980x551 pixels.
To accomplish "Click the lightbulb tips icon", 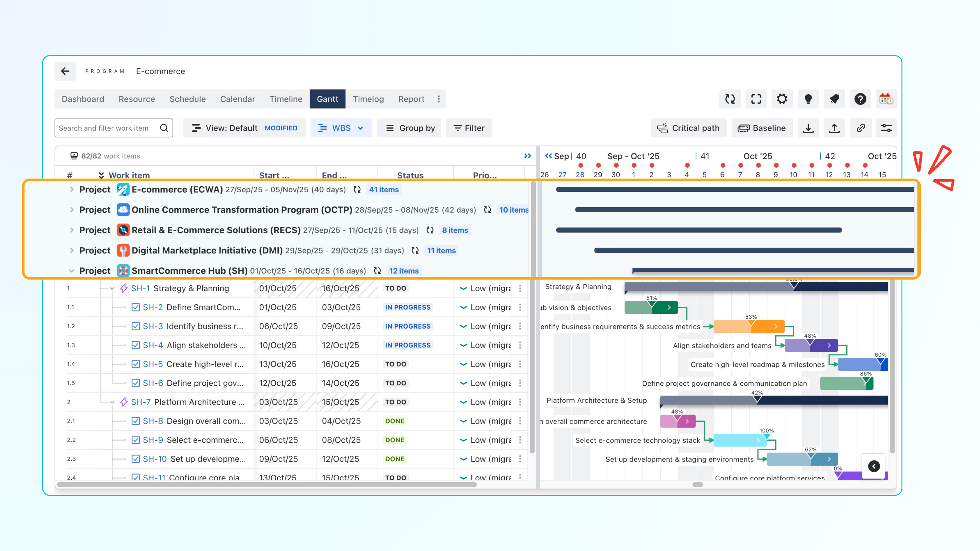I will click(808, 99).
